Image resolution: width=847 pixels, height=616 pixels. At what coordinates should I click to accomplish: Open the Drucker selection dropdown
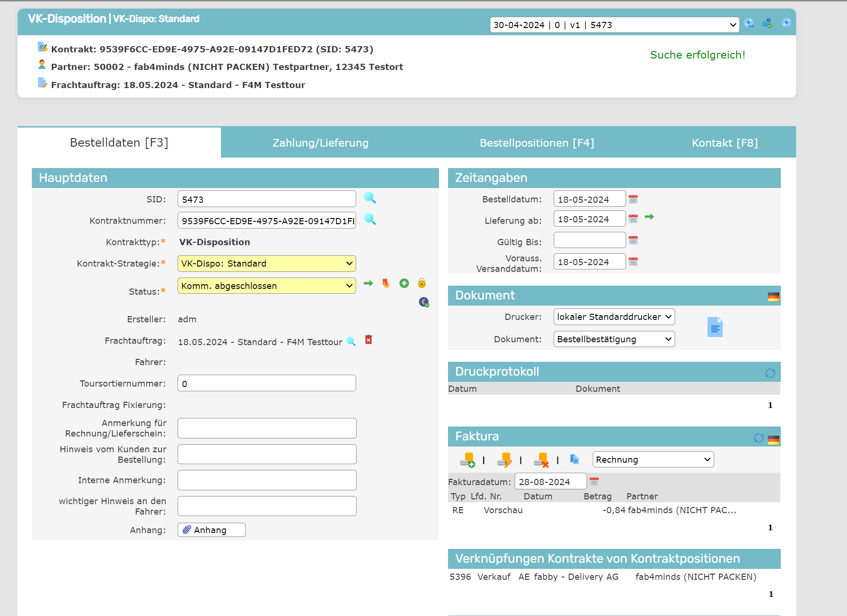click(614, 317)
